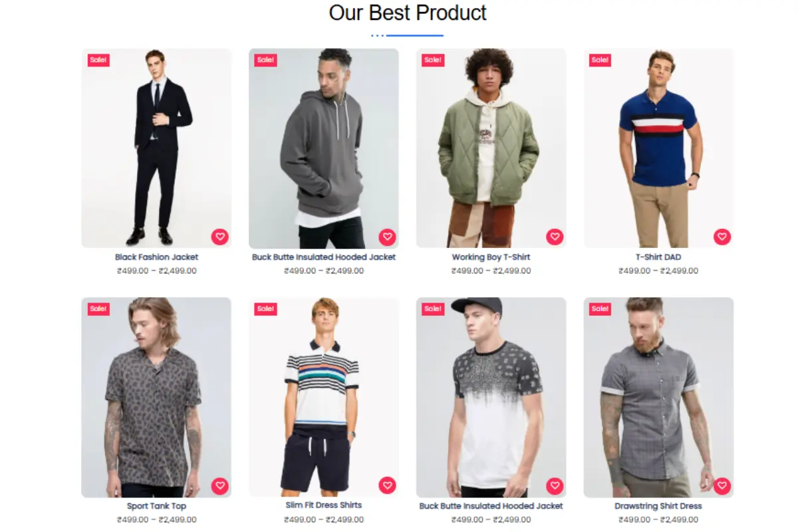This screenshot has width=798, height=532.
Task: Open the black suit product image
Action: (x=156, y=148)
